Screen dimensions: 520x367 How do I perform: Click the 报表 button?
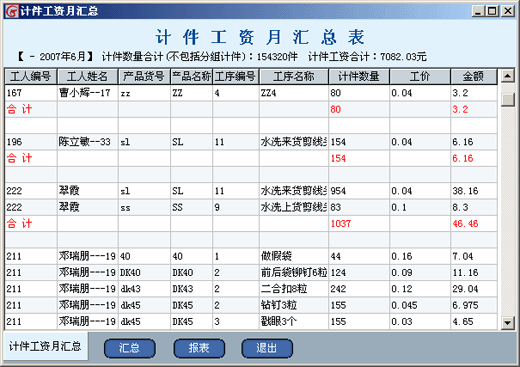coord(199,348)
